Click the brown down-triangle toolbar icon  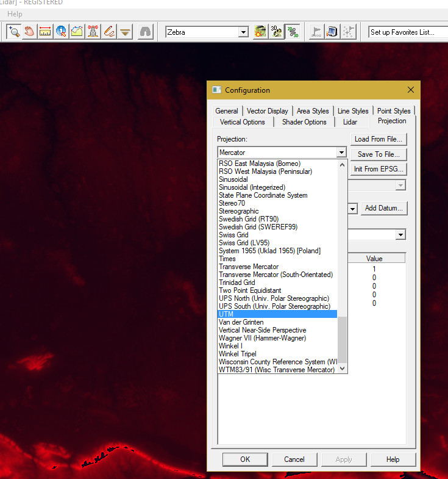[x=125, y=32]
